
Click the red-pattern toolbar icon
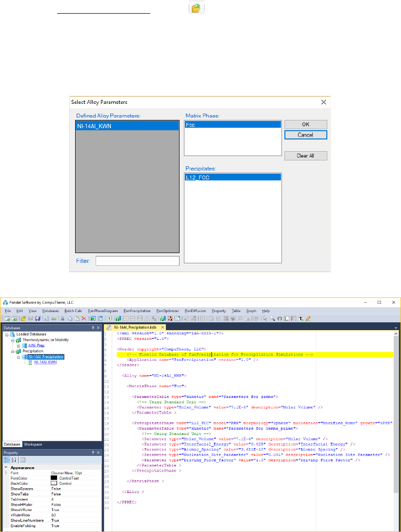(x=170, y=318)
